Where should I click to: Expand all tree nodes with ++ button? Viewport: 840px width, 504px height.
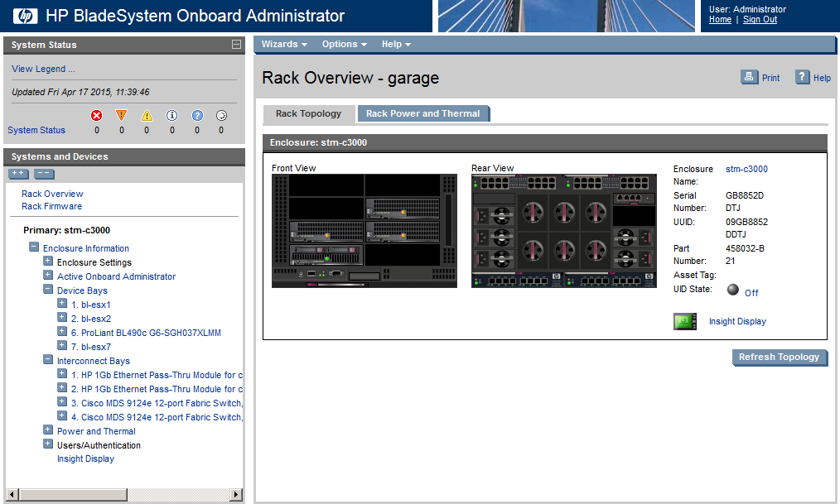18,173
